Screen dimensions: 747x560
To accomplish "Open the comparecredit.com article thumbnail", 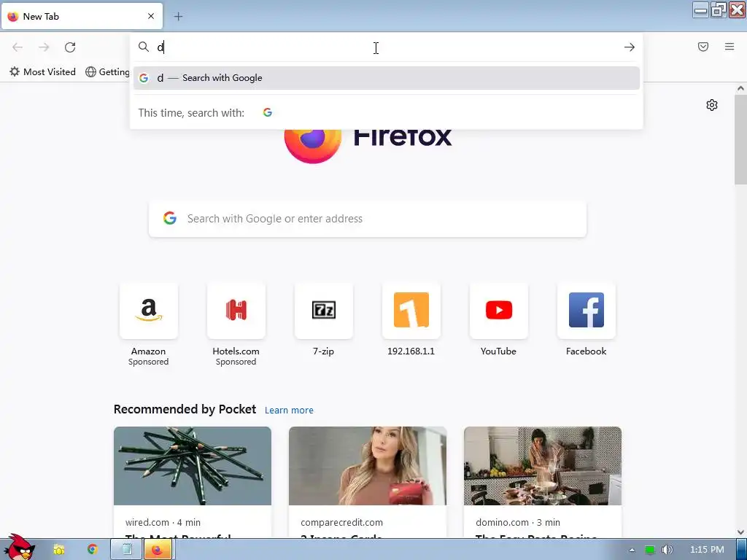I will (368, 466).
